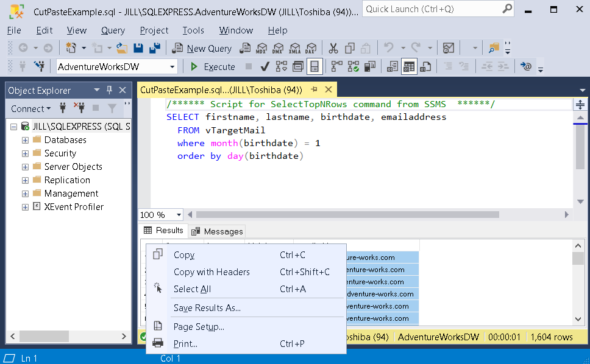Click the Cut scissors icon
590x364 pixels.
pyautogui.click(x=333, y=48)
